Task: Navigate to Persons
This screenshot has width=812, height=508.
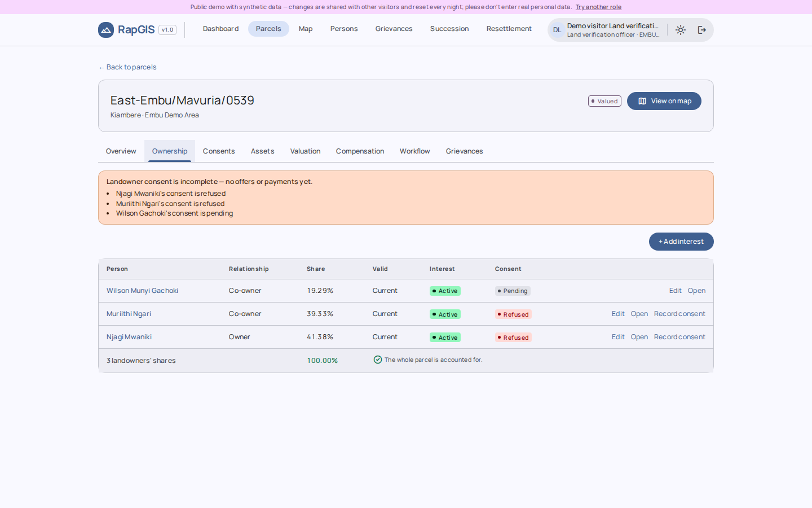Action: 344,29
